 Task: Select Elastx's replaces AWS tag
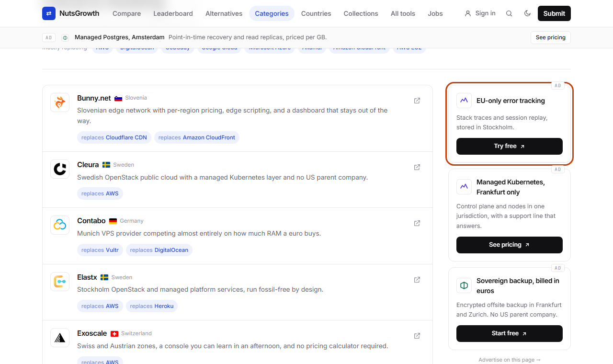100,306
